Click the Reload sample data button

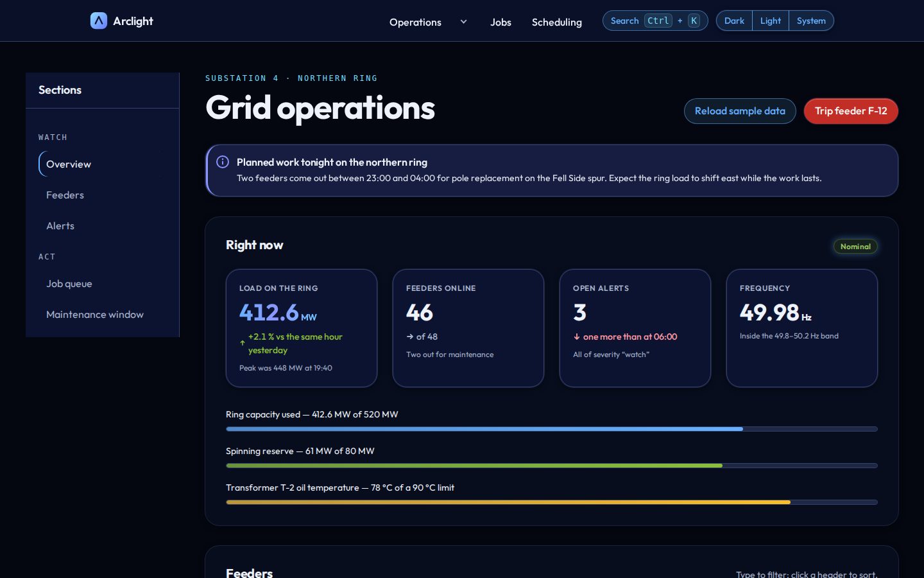740,111
